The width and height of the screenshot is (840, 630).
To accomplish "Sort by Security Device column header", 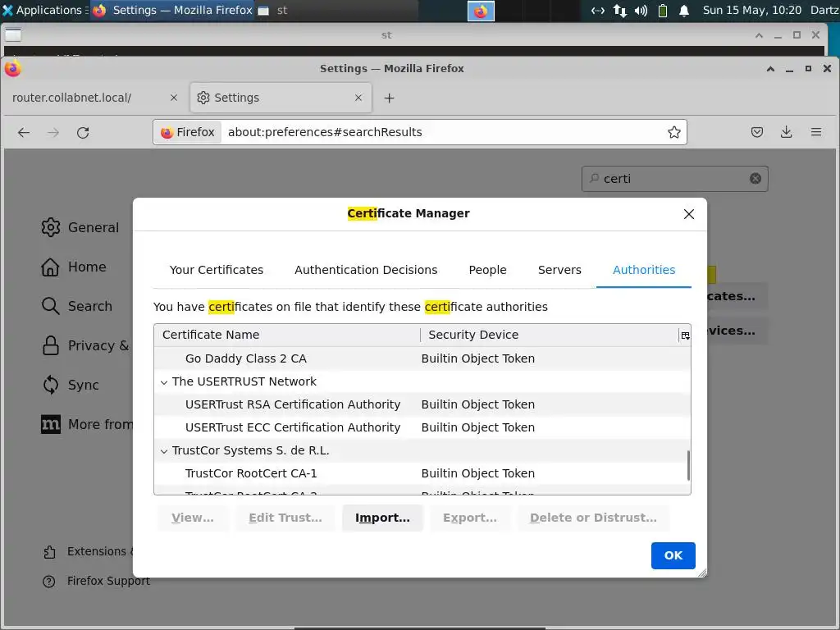I will pyautogui.click(x=550, y=335).
